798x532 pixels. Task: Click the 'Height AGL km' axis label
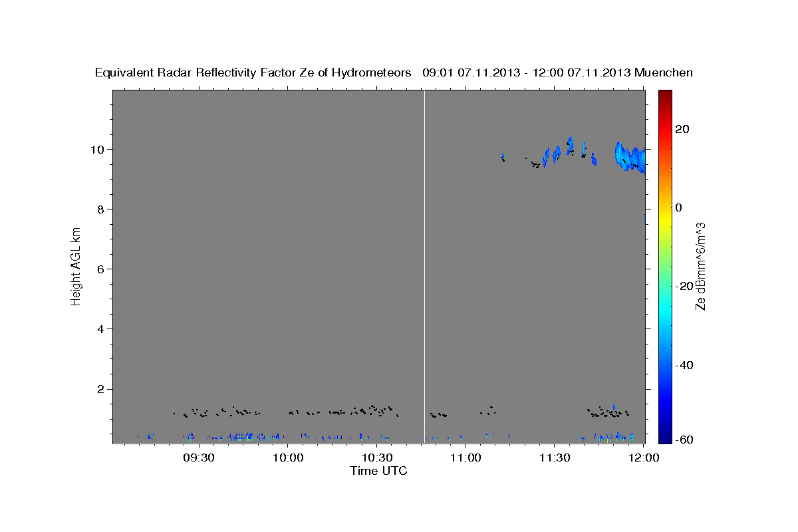click(76, 266)
